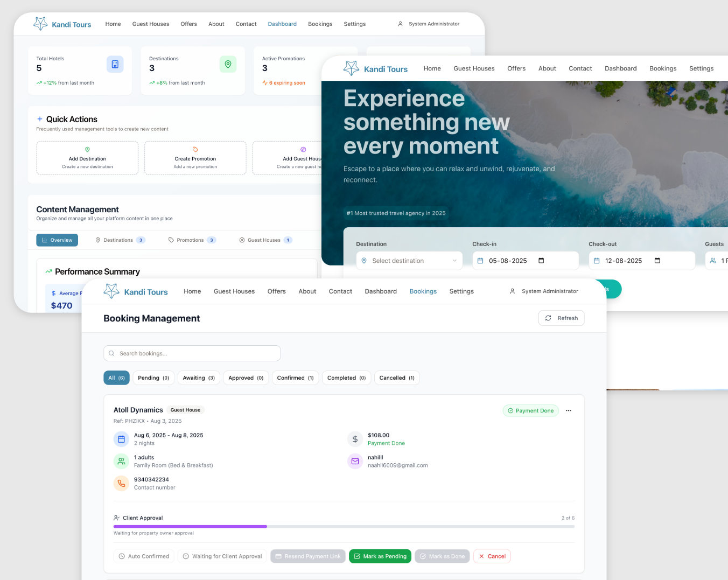Expand the Select destination dropdown
This screenshot has height=580, width=728.
(x=409, y=261)
